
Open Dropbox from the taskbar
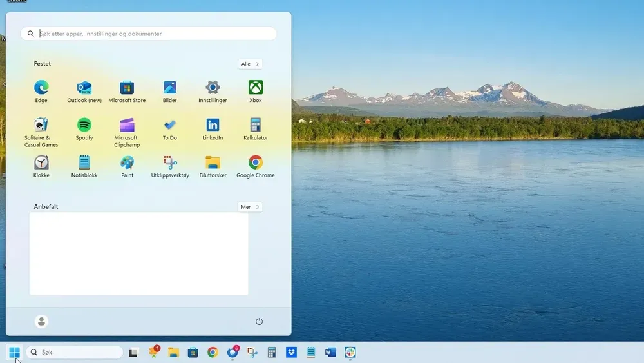point(291,352)
